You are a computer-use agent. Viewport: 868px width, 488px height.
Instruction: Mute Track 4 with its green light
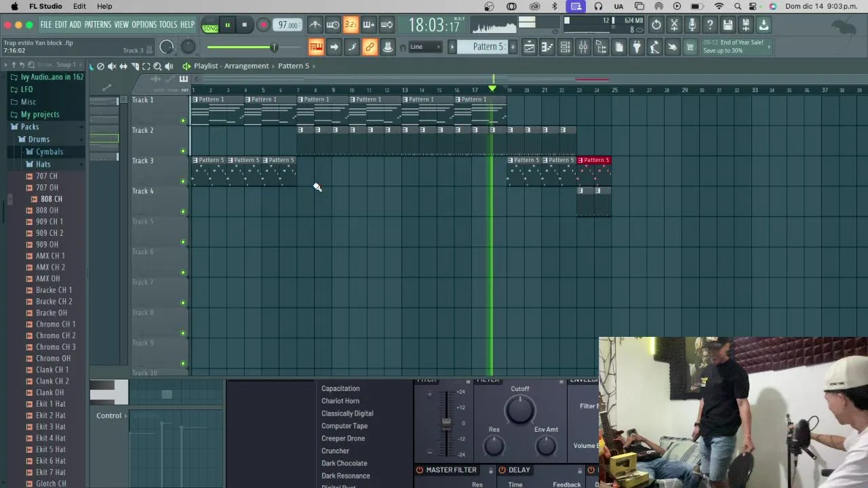coord(183,211)
